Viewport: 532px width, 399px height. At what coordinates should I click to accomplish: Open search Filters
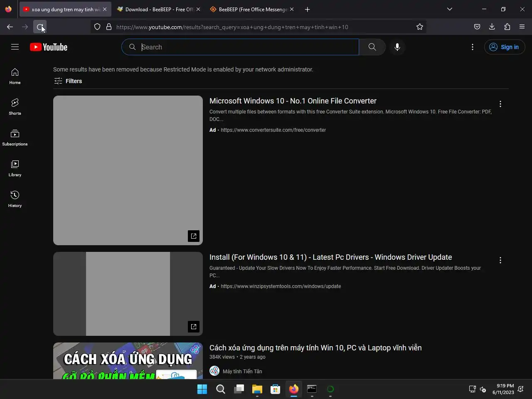coord(68,81)
